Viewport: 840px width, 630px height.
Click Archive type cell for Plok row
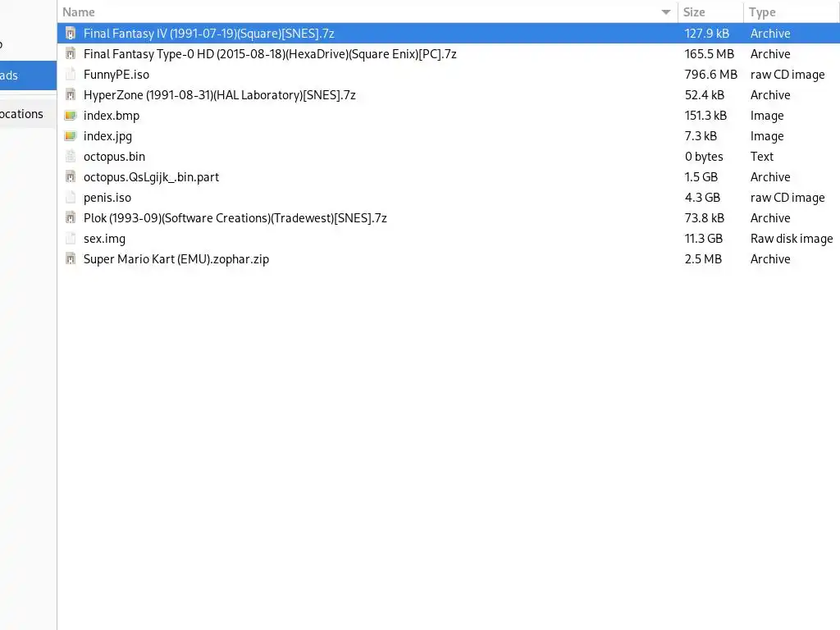point(770,218)
